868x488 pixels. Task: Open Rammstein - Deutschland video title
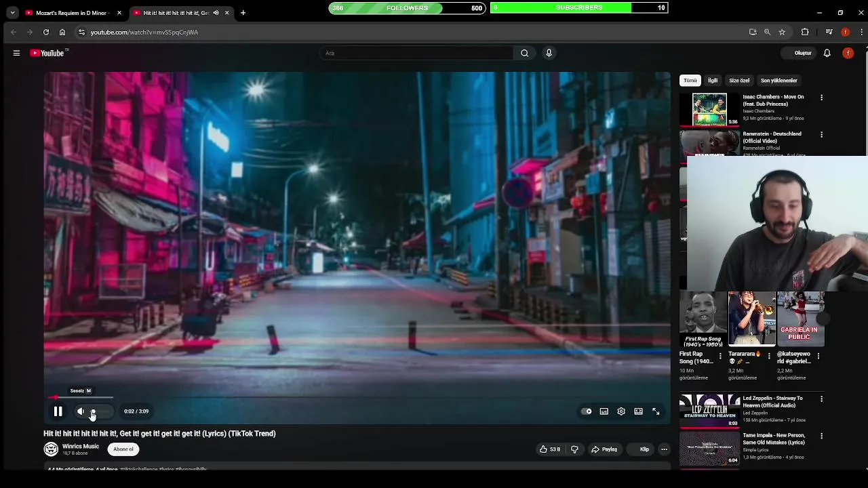pos(772,138)
